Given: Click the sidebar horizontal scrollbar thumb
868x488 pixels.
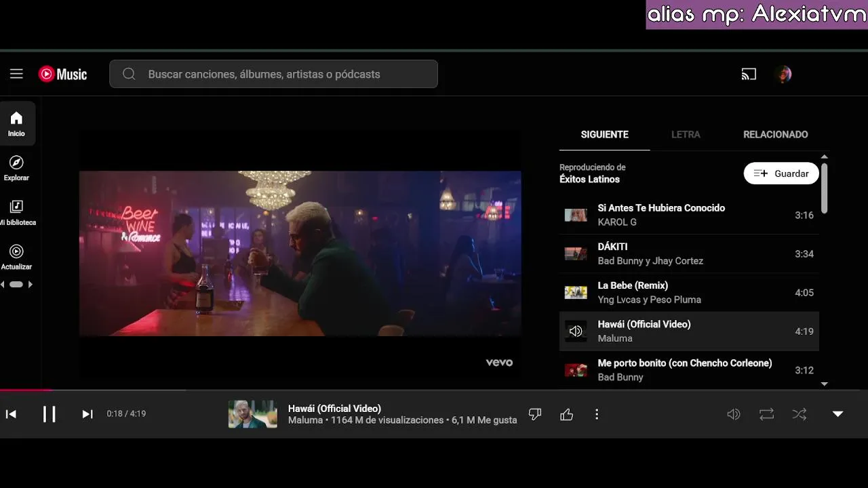Looking at the screenshot, I should point(16,285).
